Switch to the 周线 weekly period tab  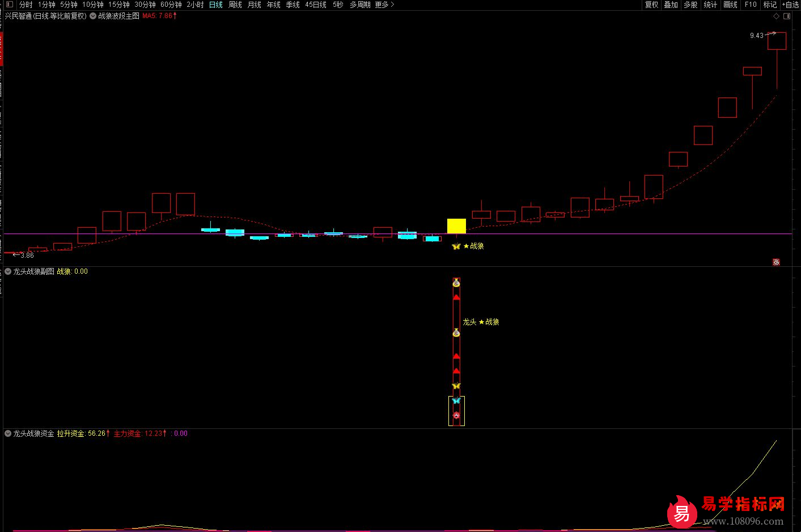[235, 5]
